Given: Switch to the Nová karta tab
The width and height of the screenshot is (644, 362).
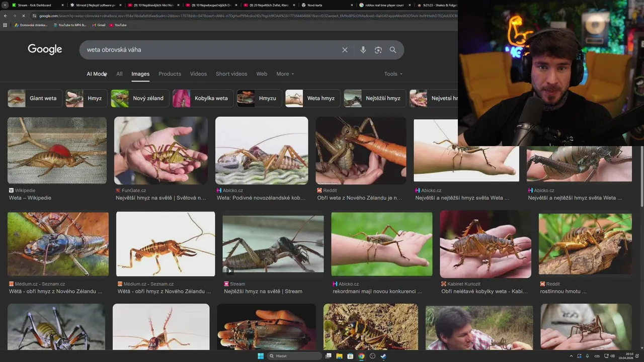Looking at the screenshot, I should [327, 5].
